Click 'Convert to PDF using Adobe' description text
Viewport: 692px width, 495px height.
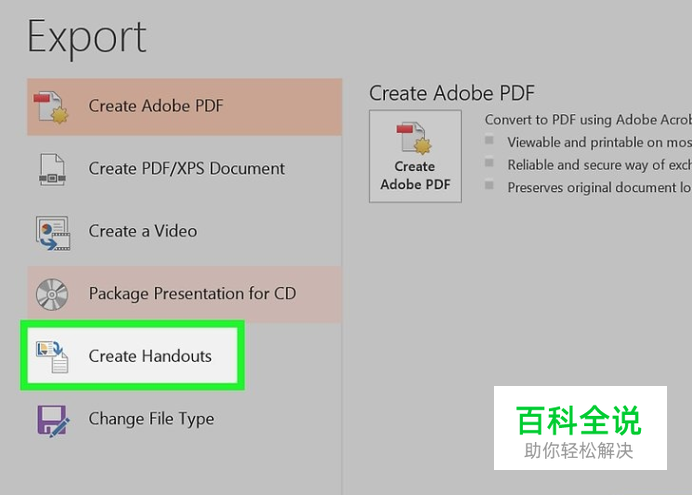pos(588,120)
